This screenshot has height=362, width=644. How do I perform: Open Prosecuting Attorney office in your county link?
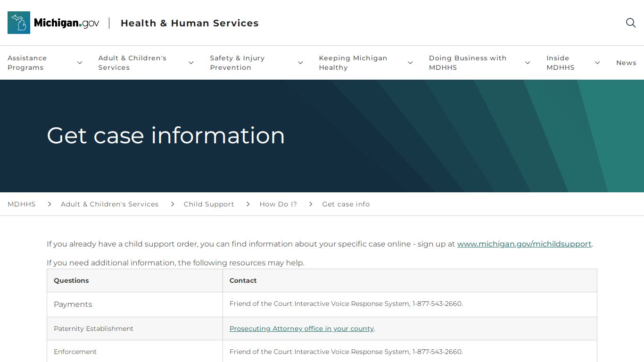302,329
